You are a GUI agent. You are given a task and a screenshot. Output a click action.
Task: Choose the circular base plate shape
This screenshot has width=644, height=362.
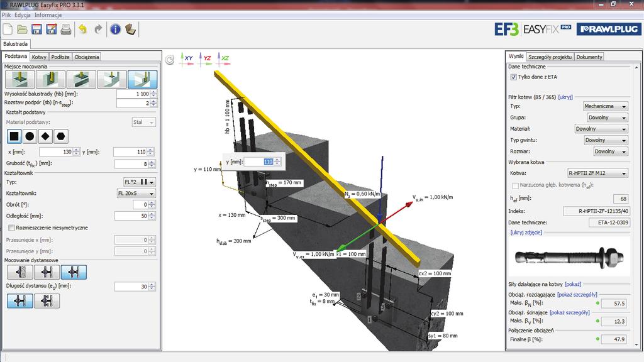click(30, 136)
